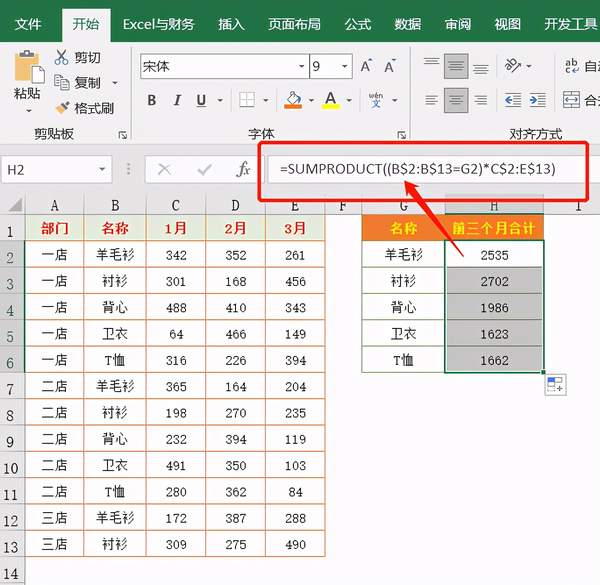Select the Format Painter (格式刷) tool
The height and width of the screenshot is (585, 600).
85,108
